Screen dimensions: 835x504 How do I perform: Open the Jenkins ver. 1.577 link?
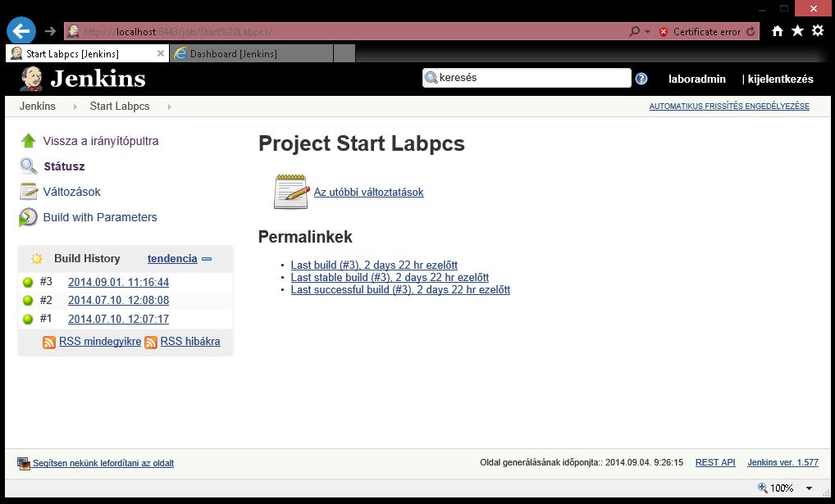tap(783, 462)
